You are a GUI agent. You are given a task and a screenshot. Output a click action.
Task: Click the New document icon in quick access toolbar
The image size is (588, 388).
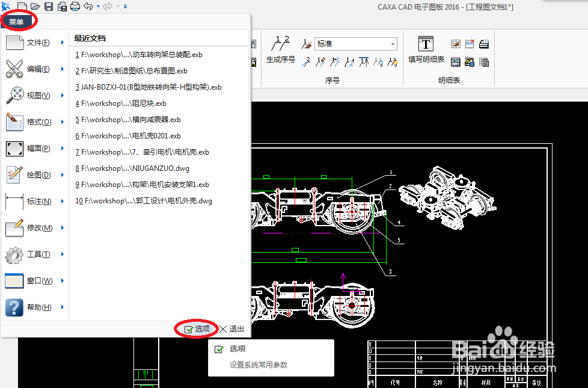click(22, 7)
